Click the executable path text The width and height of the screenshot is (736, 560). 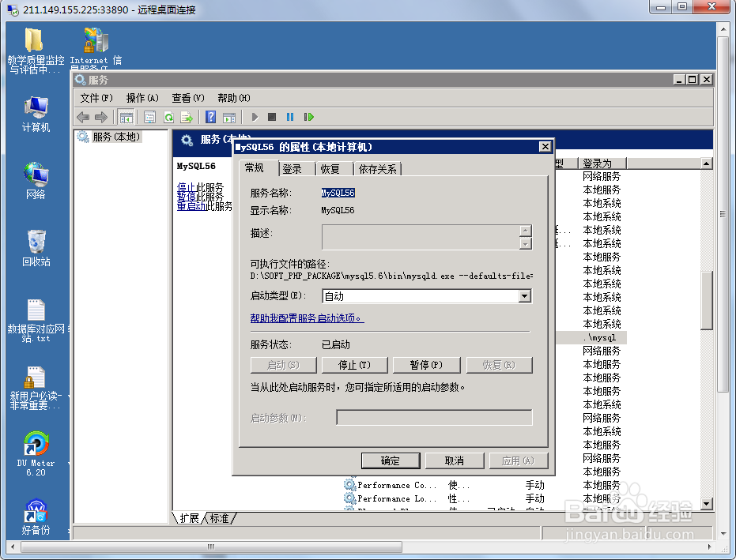tap(391, 276)
